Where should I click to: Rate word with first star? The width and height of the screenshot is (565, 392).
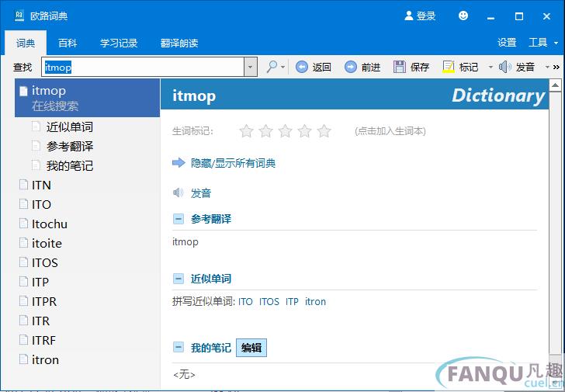pos(247,131)
